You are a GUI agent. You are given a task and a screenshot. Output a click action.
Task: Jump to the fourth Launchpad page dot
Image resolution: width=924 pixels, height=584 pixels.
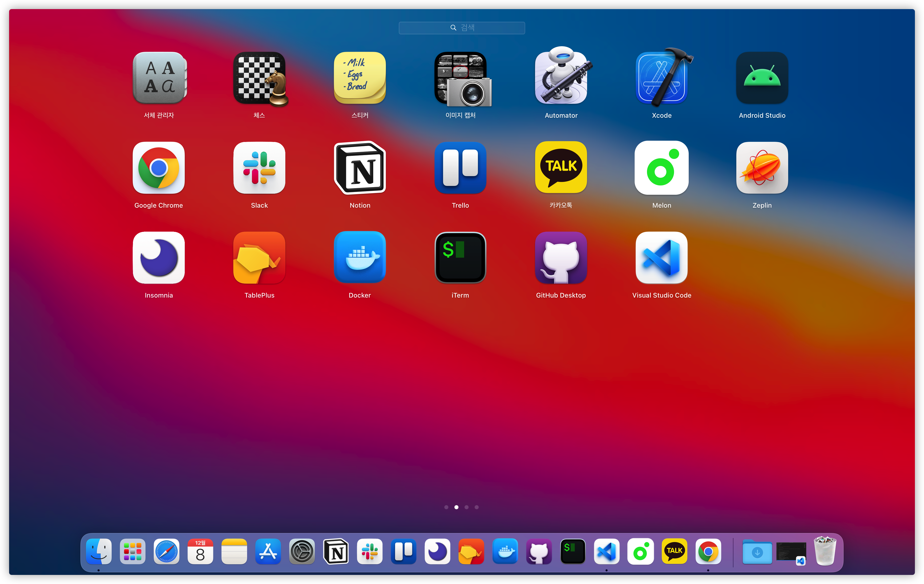pyautogui.click(x=477, y=507)
